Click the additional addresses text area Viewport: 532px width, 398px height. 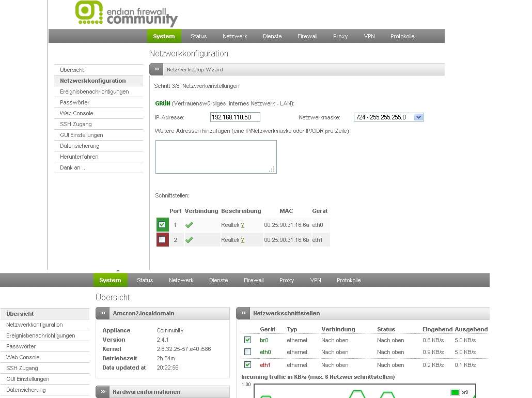216,157
